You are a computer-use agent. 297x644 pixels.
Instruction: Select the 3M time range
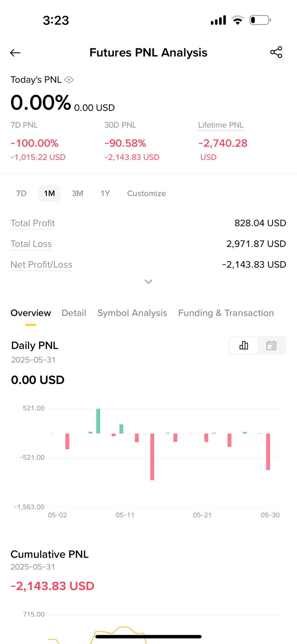pyautogui.click(x=77, y=193)
